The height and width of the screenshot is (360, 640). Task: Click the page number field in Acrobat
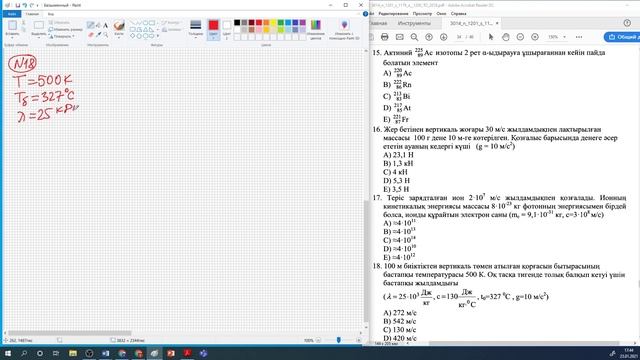coord(459,37)
